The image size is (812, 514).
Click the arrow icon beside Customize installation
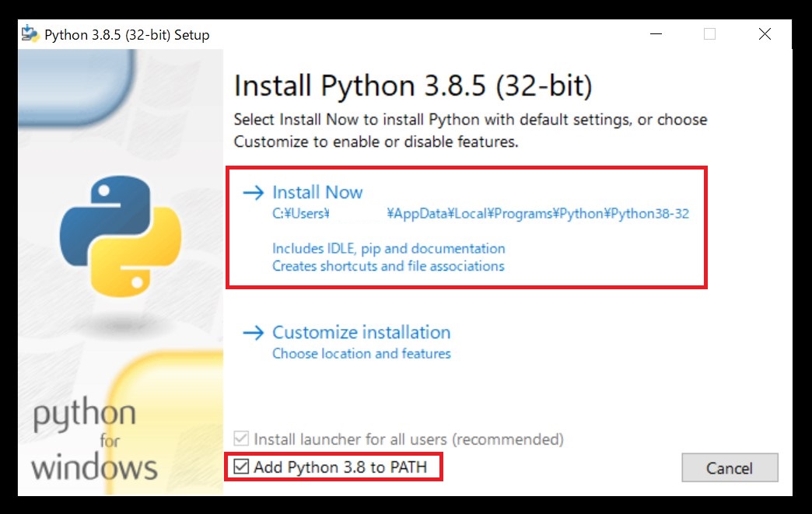tap(254, 332)
